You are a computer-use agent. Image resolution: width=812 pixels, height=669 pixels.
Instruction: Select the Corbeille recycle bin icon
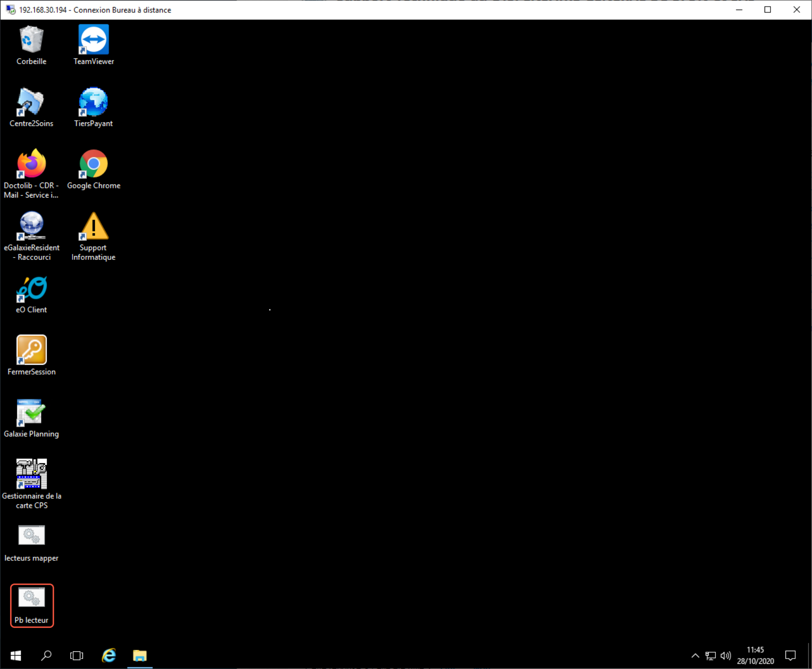pos(31,40)
